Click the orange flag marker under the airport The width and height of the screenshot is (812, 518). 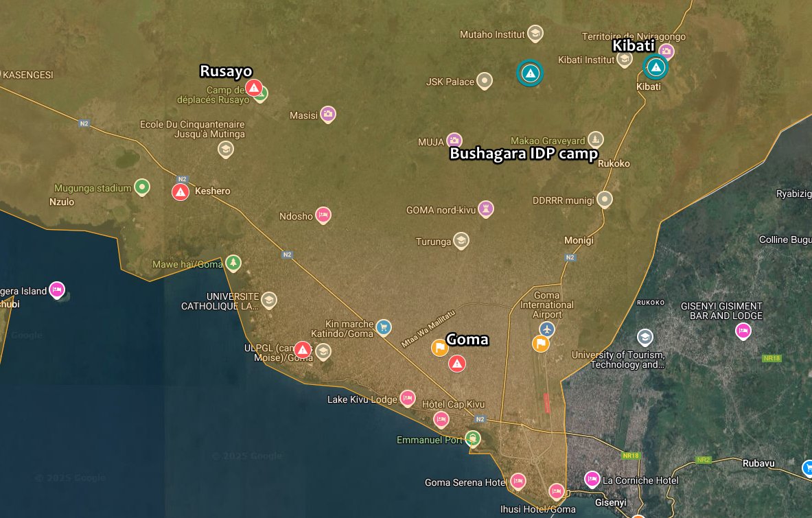[541, 344]
